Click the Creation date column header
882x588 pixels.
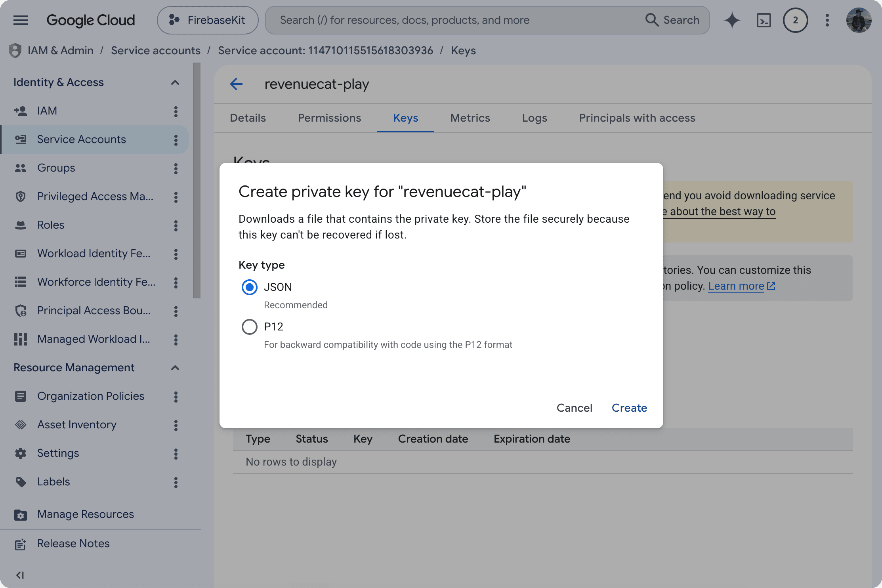click(x=433, y=439)
